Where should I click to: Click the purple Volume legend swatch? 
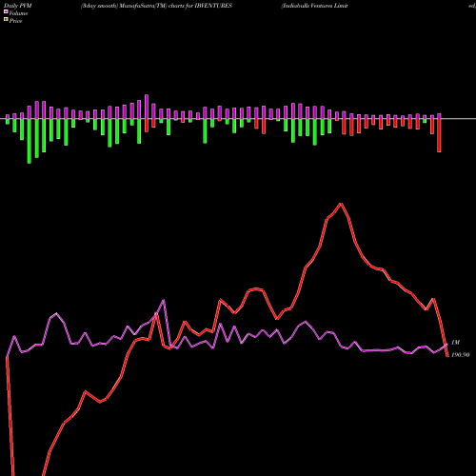[x=6, y=11]
